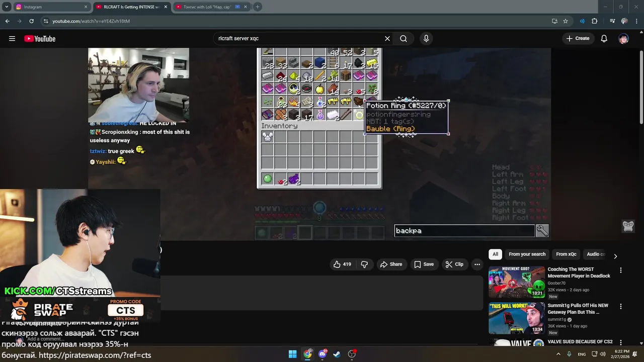
Task: Open a new browser tab
Action: pos(257,7)
